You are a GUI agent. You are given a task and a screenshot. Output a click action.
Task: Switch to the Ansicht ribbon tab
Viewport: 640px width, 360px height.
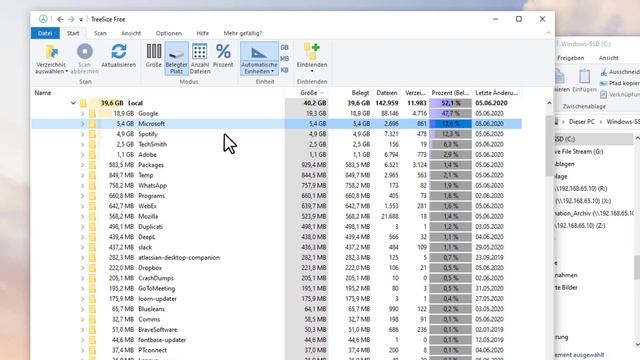point(131,33)
